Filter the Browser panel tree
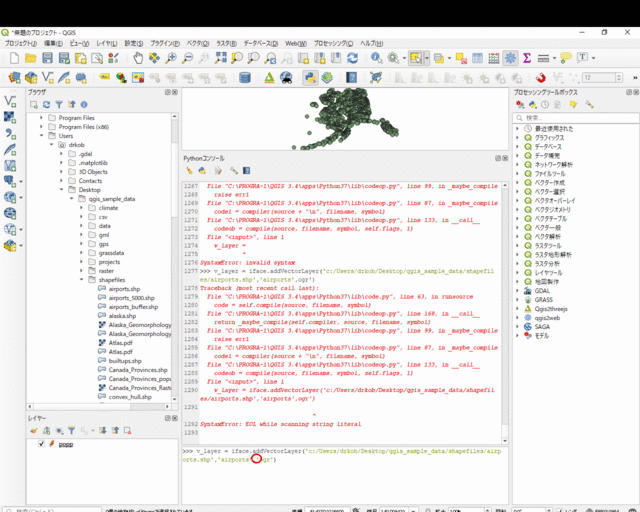The image size is (640, 512). (59, 105)
